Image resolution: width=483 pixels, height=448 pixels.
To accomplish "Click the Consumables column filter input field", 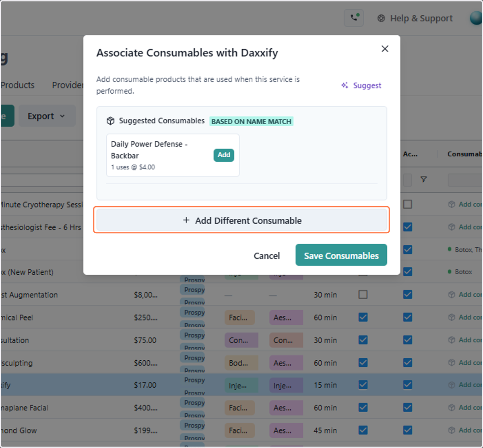I will [x=465, y=180].
